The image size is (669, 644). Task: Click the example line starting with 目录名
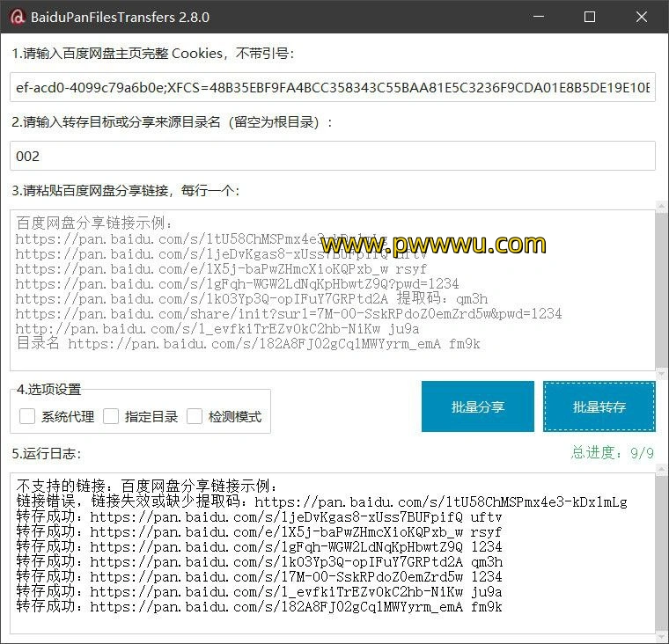click(x=248, y=343)
